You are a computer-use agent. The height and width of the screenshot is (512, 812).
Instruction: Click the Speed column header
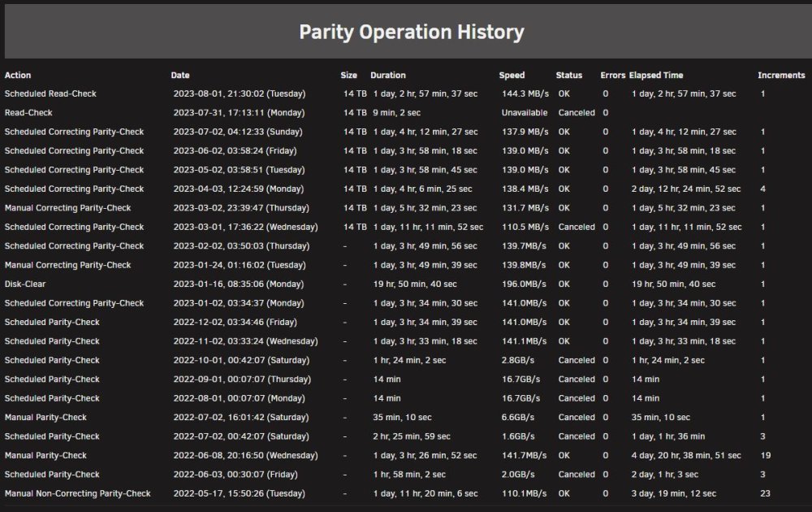pos(512,75)
